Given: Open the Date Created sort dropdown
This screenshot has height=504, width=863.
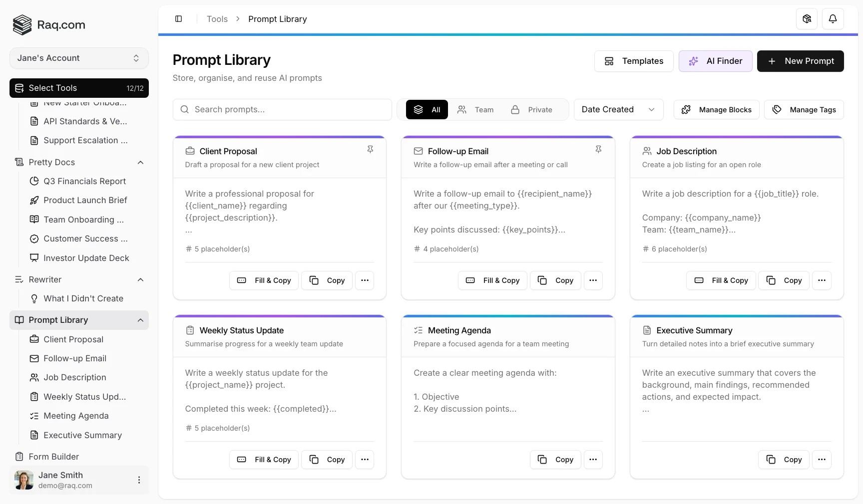Looking at the screenshot, I should tap(618, 109).
